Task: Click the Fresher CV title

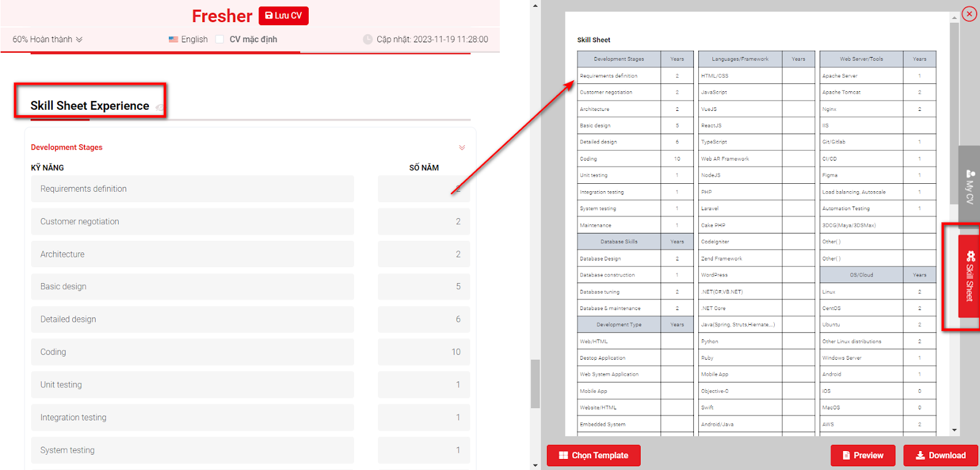Action: point(222,16)
